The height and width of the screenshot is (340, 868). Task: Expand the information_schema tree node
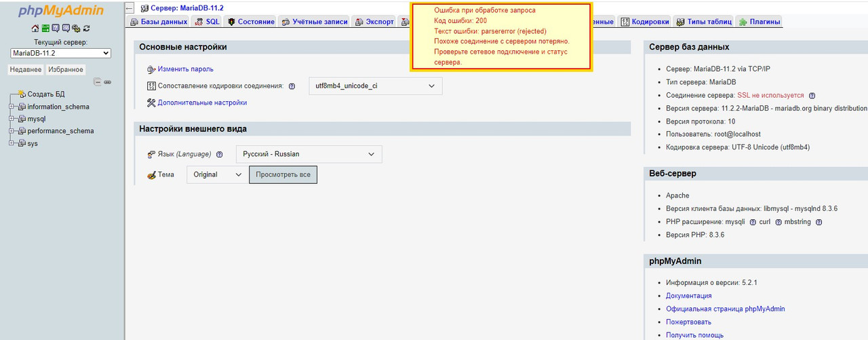[x=12, y=107]
